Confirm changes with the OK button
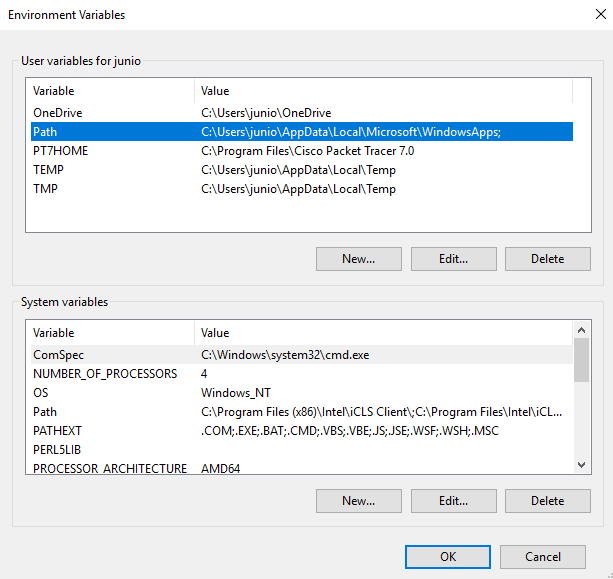Viewport: 613px width, 579px height. 448,557
